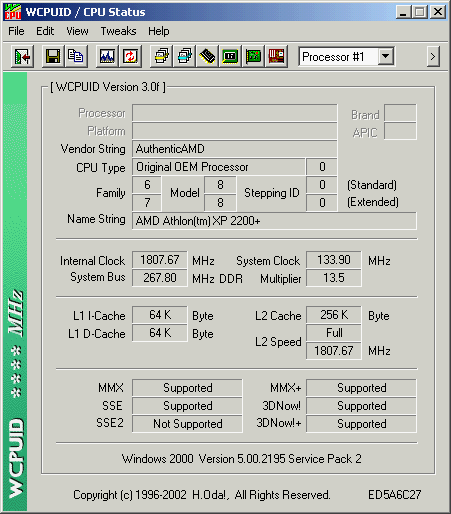Image resolution: width=451 pixels, height=514 pixels.
Task: Click the red motherboard icon
Action: click(276, 57)
